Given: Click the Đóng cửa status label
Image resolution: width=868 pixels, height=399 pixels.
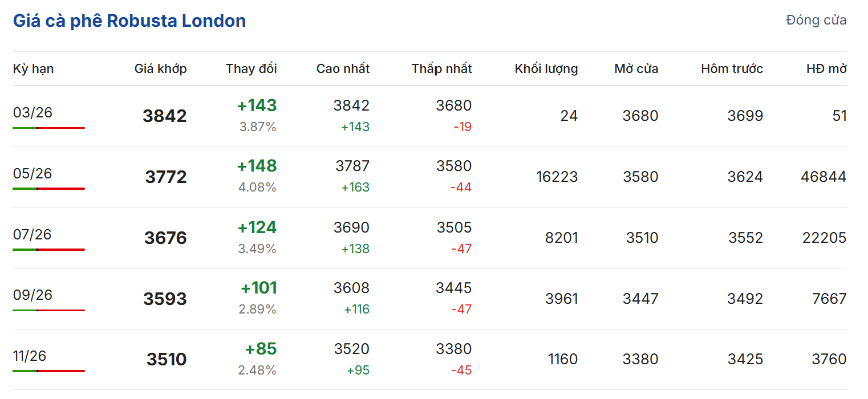Looking at the screenshot, I should 816,21.
